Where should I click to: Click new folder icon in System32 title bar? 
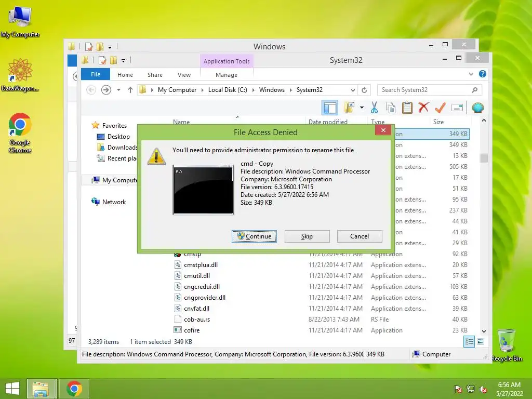[113, 60]
